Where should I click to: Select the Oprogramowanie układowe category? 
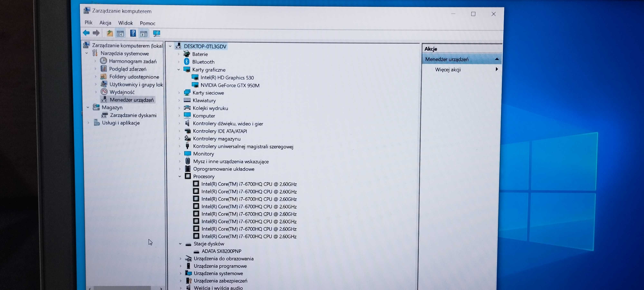pyautogui.click(x=224, y=169)
